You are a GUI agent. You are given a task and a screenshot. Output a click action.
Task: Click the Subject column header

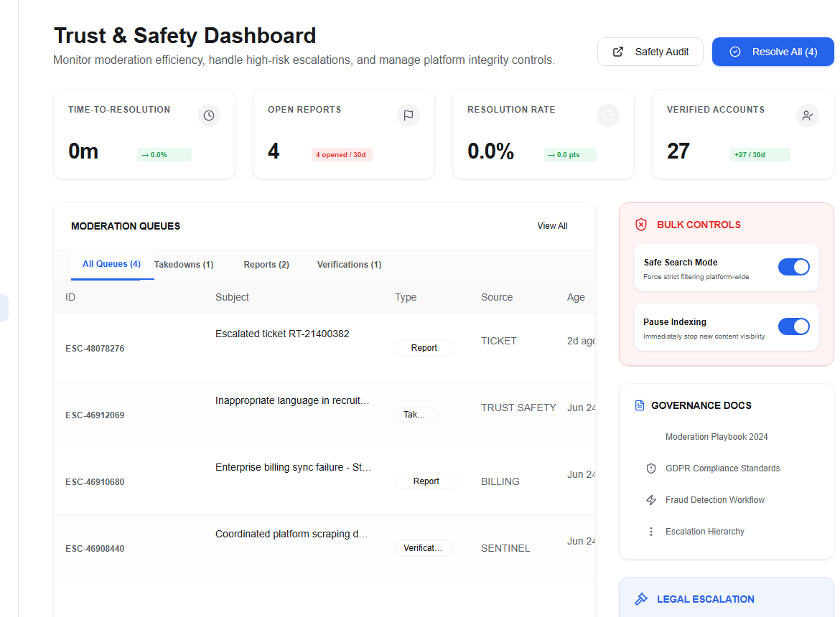click(232, 298)
